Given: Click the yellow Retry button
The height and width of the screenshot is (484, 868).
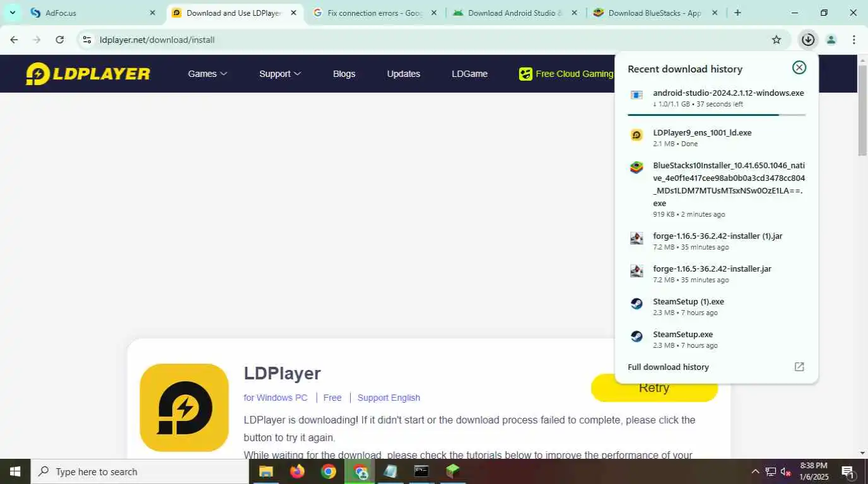Looking at the screenshot, I should 654,388.
